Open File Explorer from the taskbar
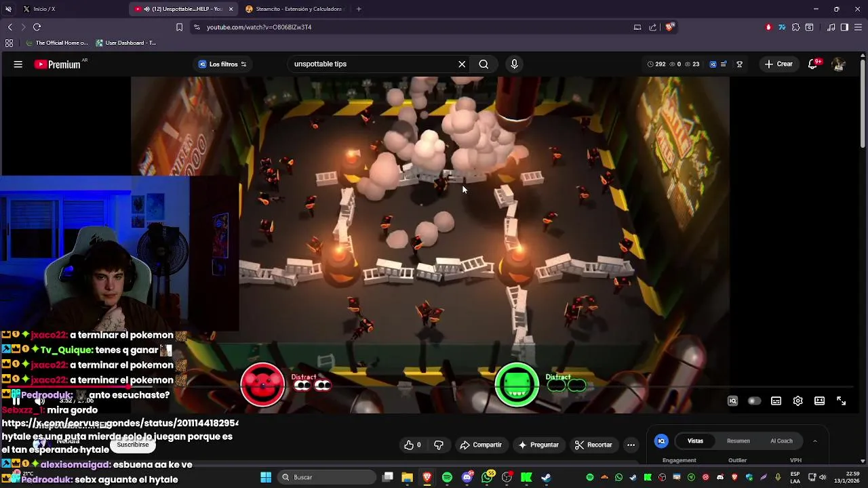The image size is (868, 488). pyautogui.click(x=408, y=477)
